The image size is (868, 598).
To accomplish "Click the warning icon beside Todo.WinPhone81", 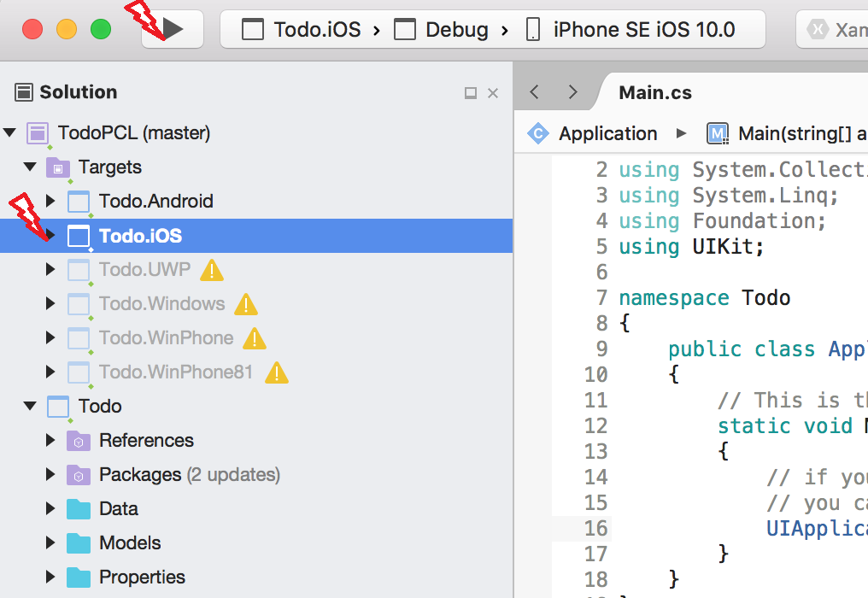I will click(277, 372).
